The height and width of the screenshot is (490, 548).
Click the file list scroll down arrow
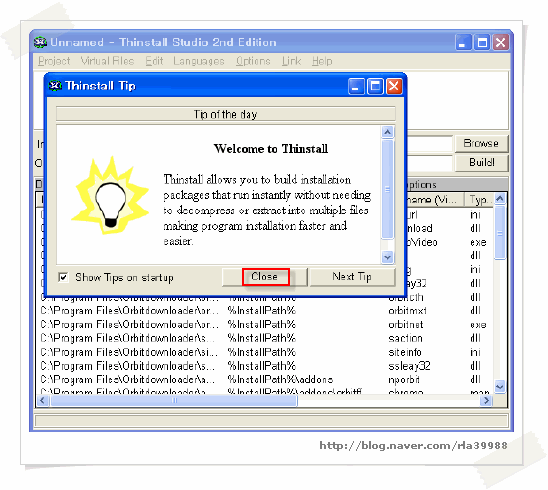(500, 387)
